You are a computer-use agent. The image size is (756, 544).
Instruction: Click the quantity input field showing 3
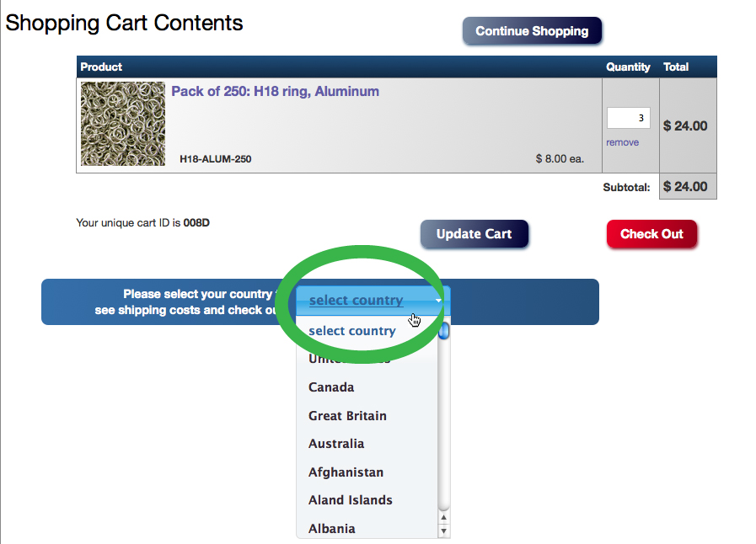(x=629, y=118)
